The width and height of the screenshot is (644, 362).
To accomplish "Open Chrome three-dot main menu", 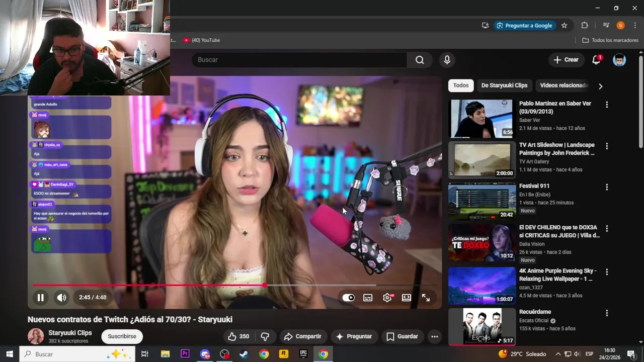I will point(635,25).
